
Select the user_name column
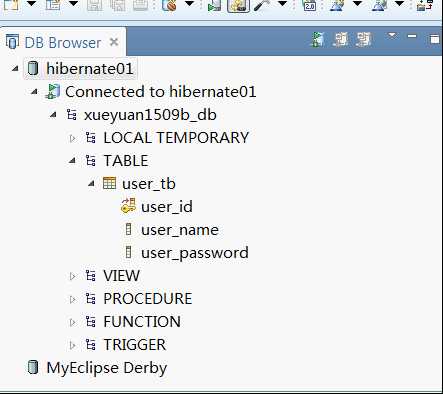coord(180,230)
